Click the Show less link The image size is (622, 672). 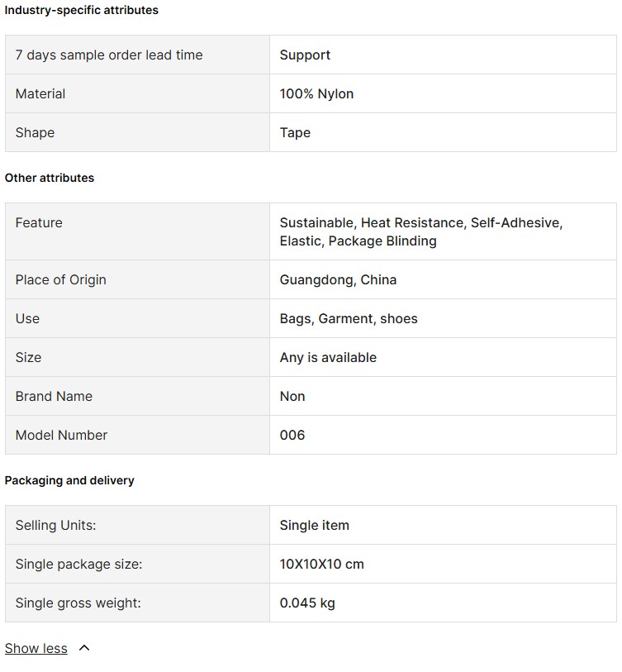click(x=36, y=648)
